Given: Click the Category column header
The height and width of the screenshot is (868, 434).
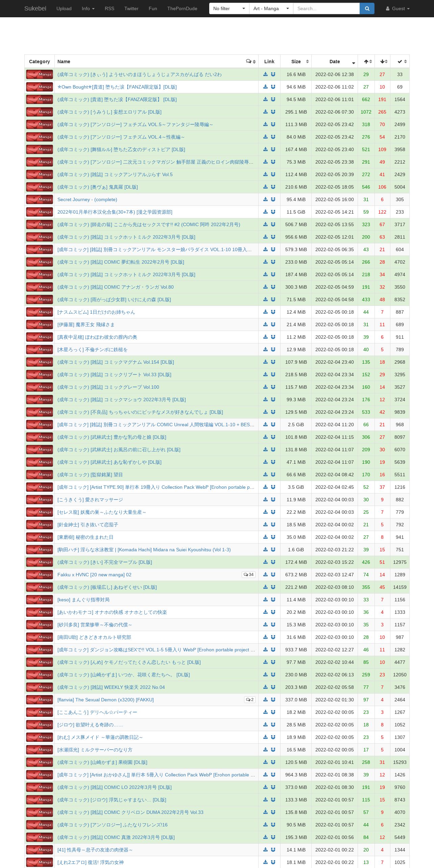Looking at the screenshot, I should click(x=40, y=62).
